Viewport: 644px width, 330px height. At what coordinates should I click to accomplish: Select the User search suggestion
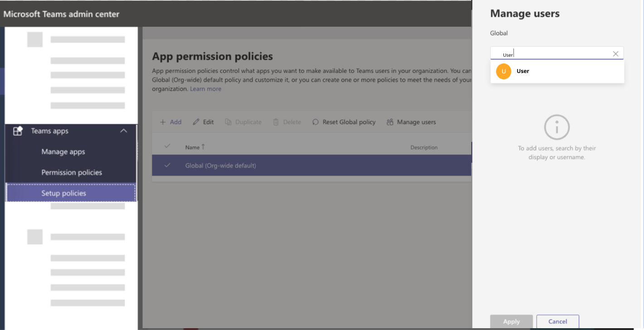point(522,71)
